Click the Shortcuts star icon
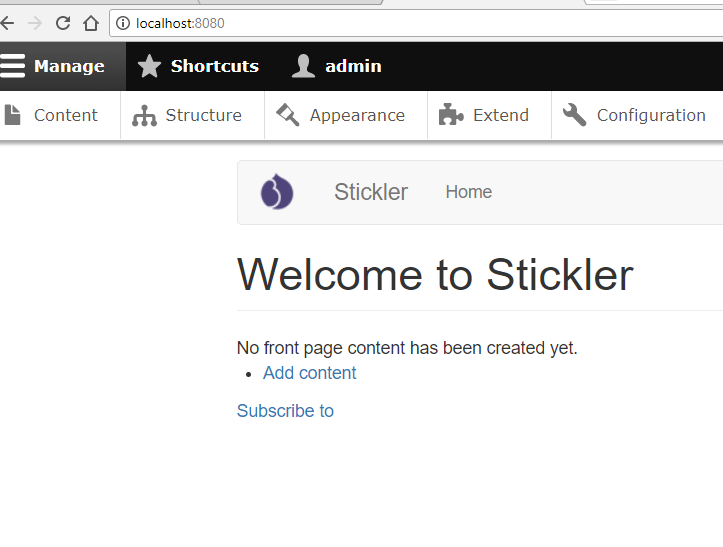 click(149, 66)
